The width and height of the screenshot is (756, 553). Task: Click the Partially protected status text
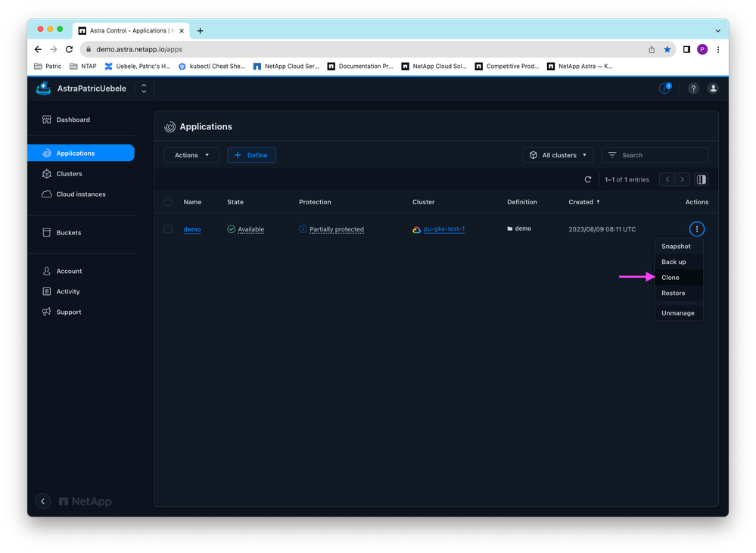337,229
